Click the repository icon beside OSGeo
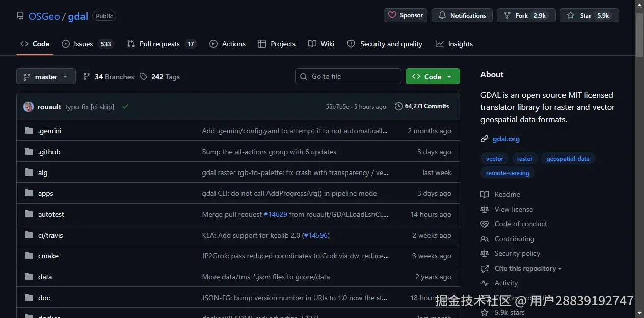644x318 pixels. click(20, 16)
